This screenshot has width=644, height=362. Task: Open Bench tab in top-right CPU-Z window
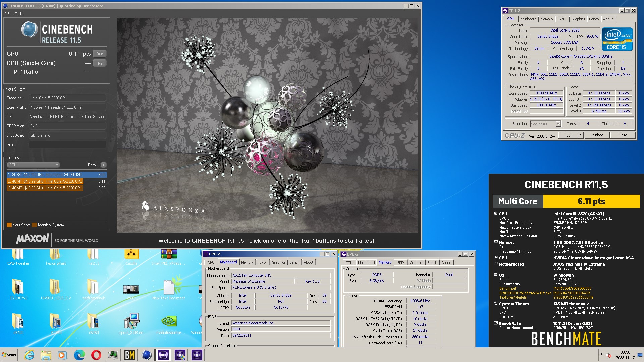[x=594, y=19]
